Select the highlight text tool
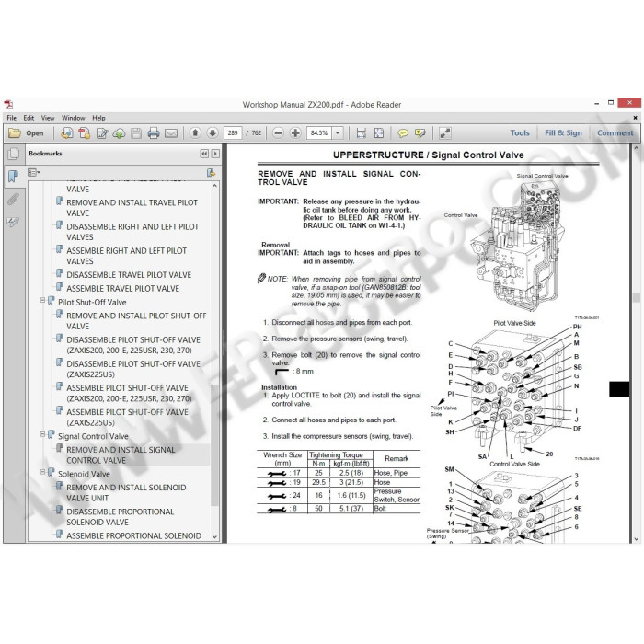 420,133
